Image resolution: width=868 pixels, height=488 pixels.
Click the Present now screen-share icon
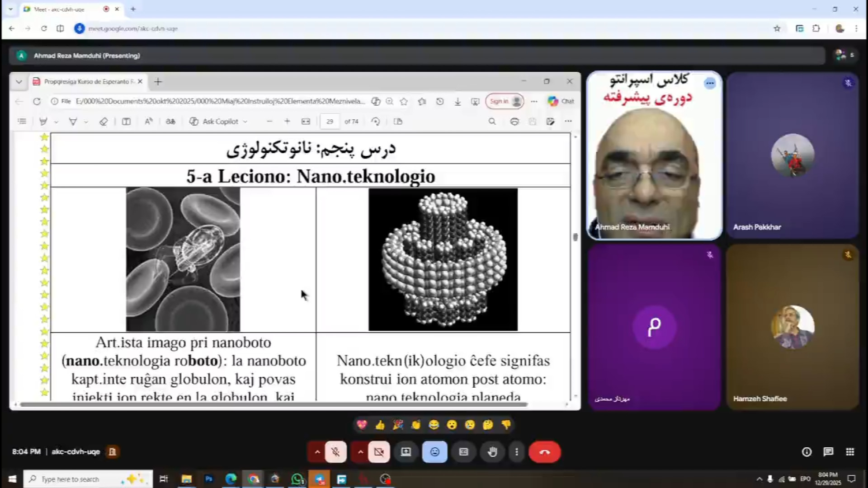[406, 452]
